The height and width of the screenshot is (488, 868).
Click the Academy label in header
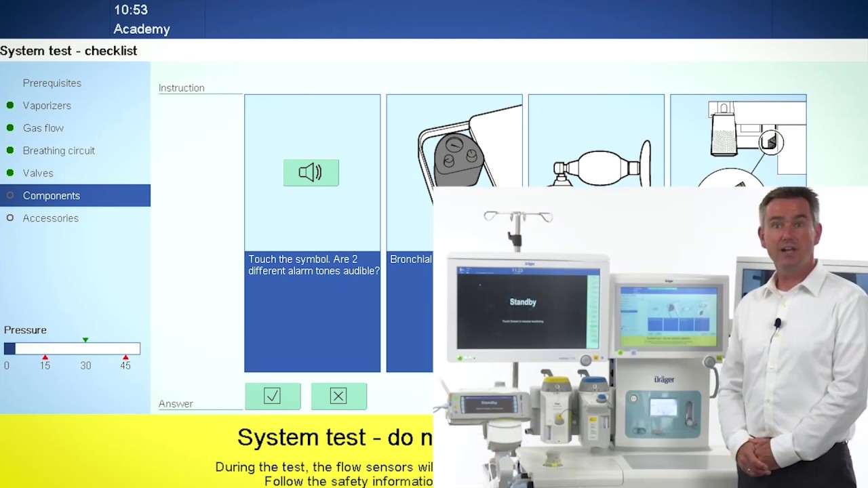142,29
